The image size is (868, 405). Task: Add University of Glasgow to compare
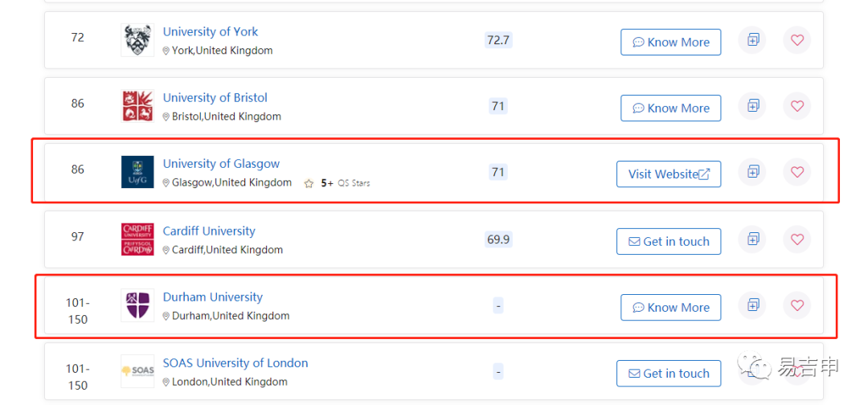752,172
